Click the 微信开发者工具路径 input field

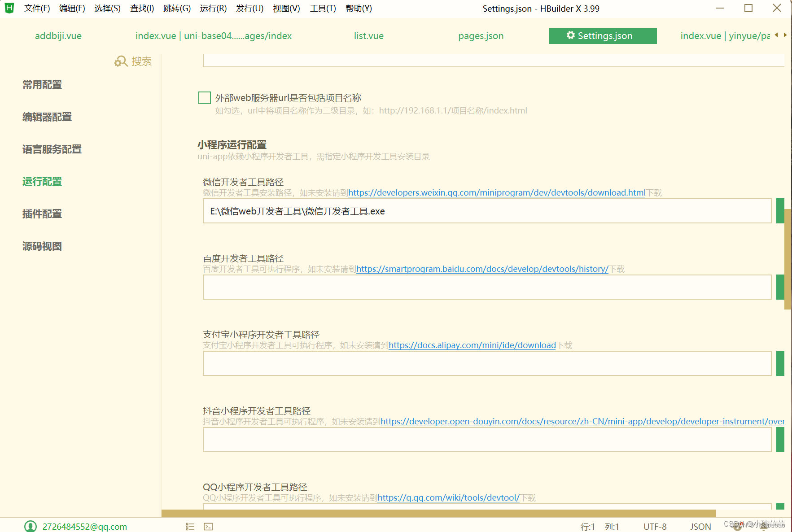487,211
